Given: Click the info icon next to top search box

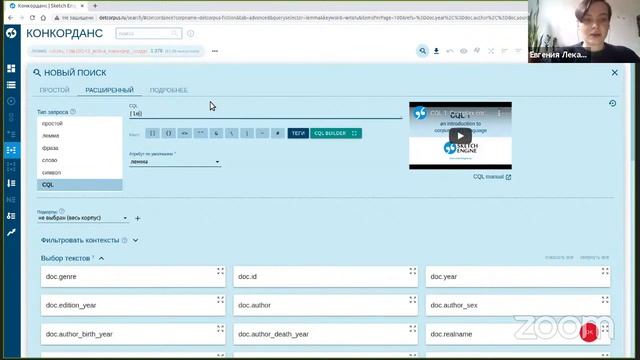Looking at the screenshot, I should tap(191, 33).
